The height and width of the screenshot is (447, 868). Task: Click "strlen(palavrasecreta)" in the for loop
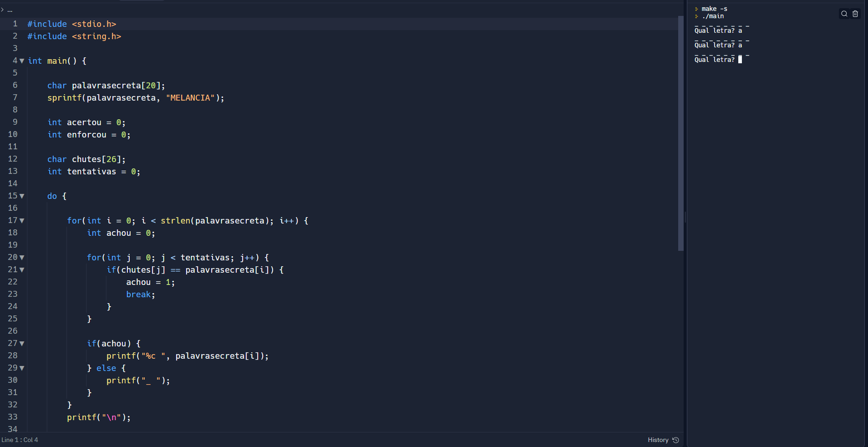[215, 221]
